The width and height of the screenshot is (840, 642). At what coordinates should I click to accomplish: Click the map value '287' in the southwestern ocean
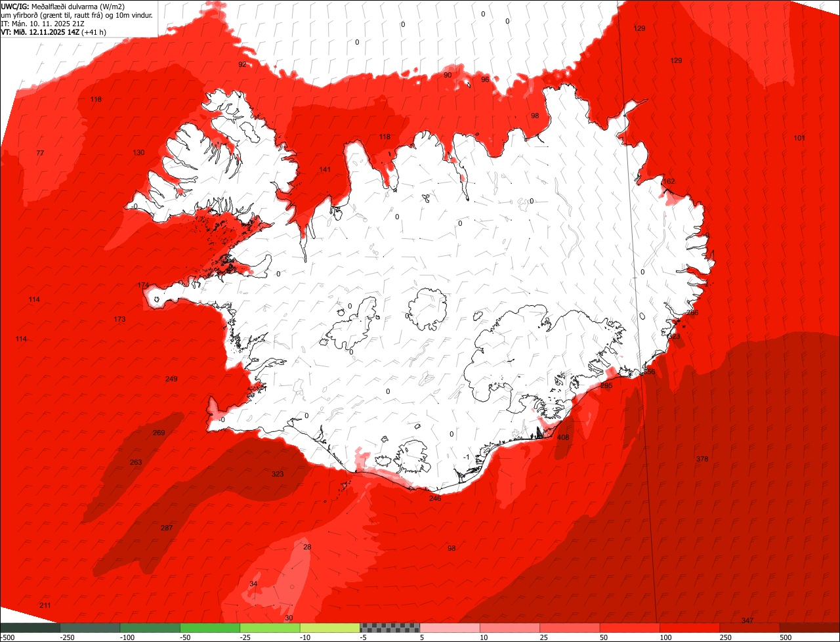[167, 528]
